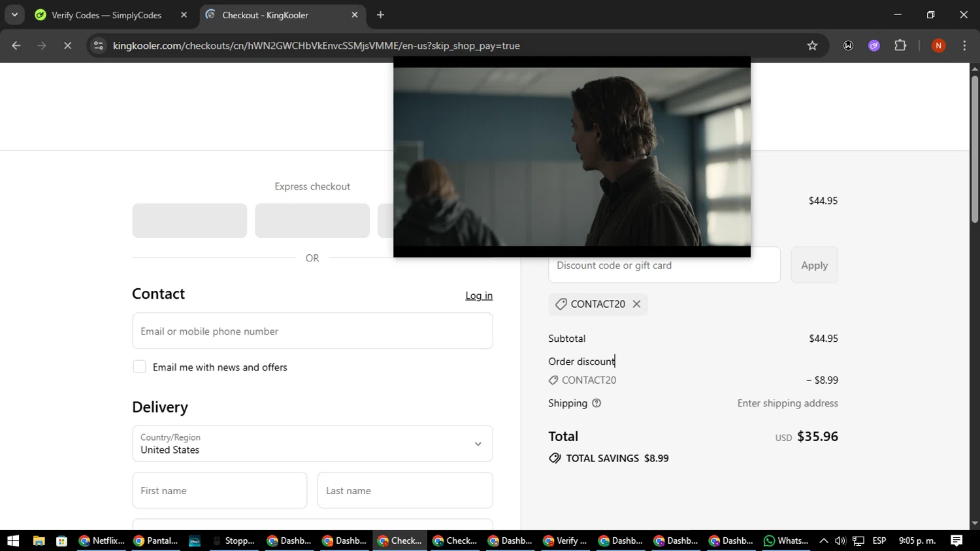Remove the CONTACT20 discount code
The height and width of the screenshot is (551, 980).
(636, 304)
